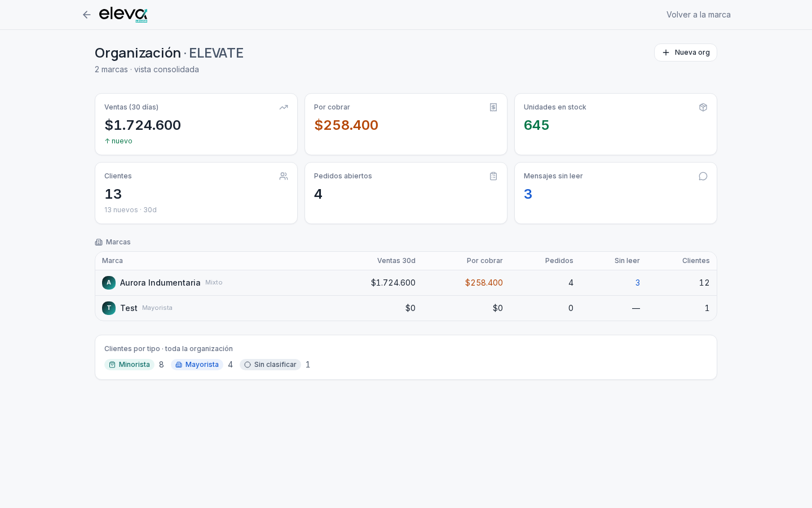The height and width of the screenshot is (508, 812).
Task: Click the Nueva org button
Action: 686,52
